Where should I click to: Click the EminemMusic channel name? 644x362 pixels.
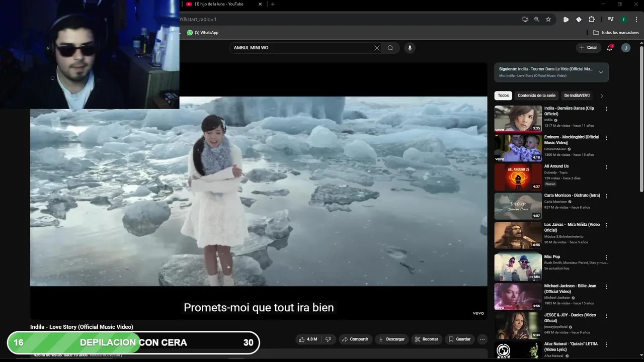555,149
